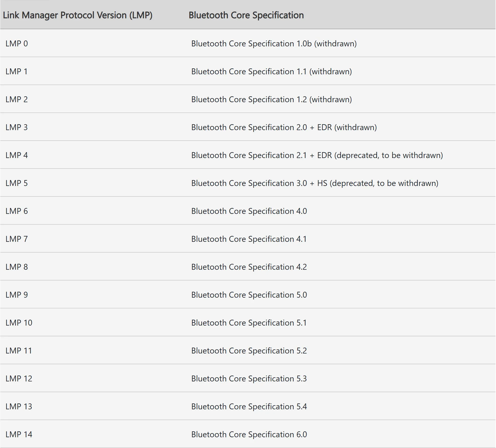
Task: Select the LMP 7 cell
Action: pos(17,239)
